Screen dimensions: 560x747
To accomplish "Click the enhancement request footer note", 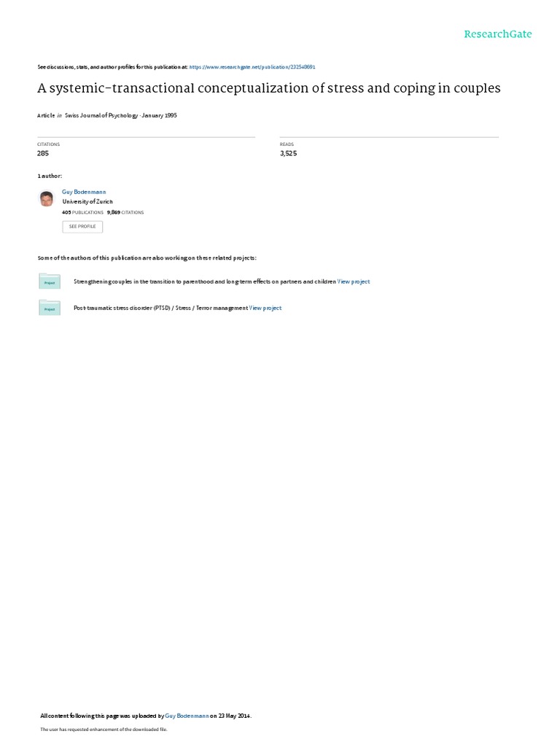I will click(x=104, y=729).
